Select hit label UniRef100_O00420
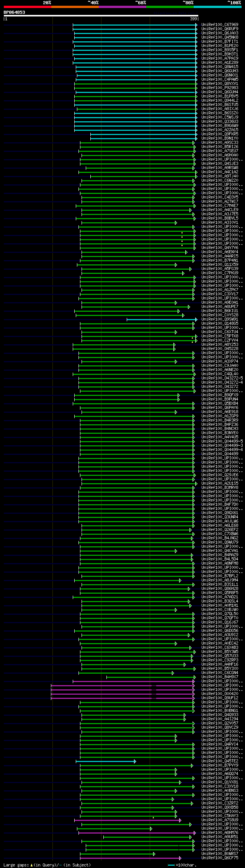245x868 pixels. tap(220, 694)
